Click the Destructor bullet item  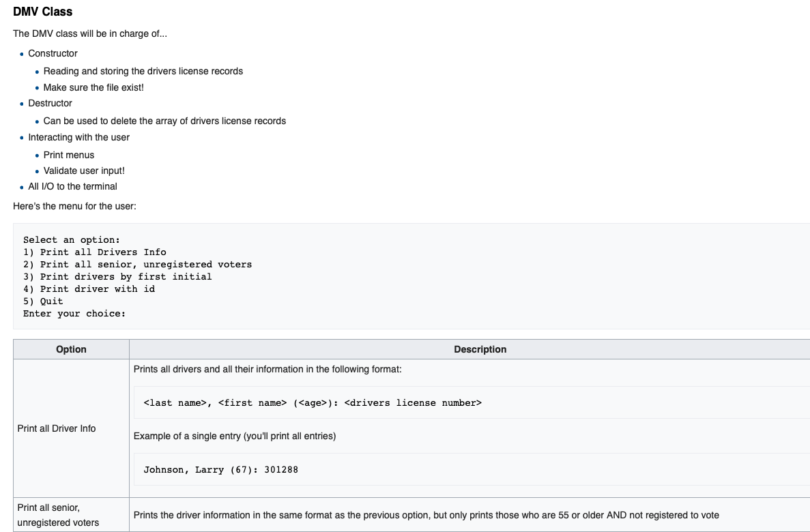[50, 103]
